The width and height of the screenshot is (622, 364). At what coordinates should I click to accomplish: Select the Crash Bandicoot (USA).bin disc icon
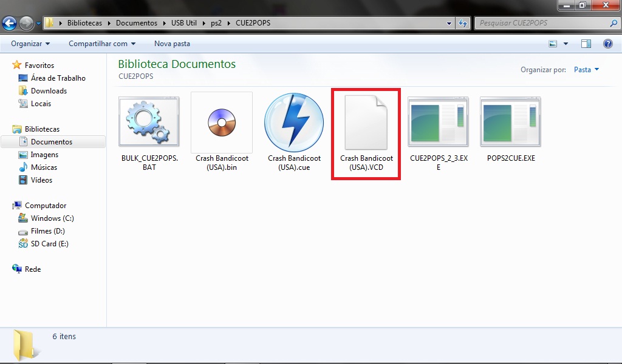pyautogui.click(x=221, y=121)
